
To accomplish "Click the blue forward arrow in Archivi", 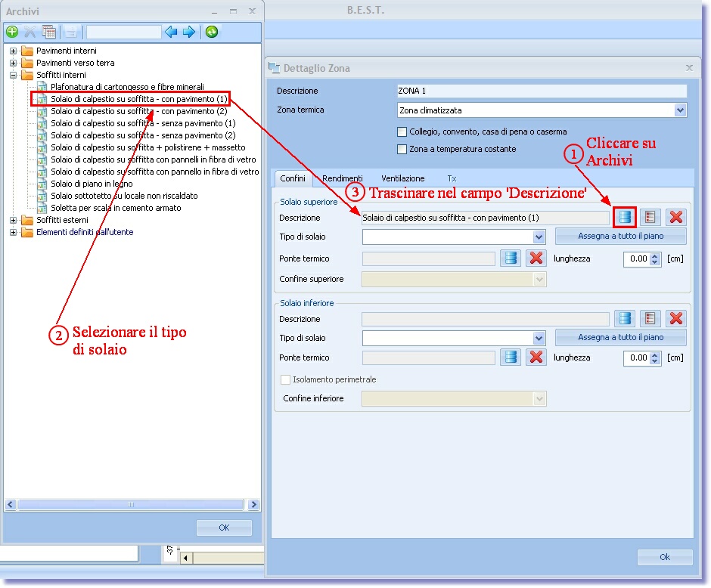I will (x=189, y=32).
